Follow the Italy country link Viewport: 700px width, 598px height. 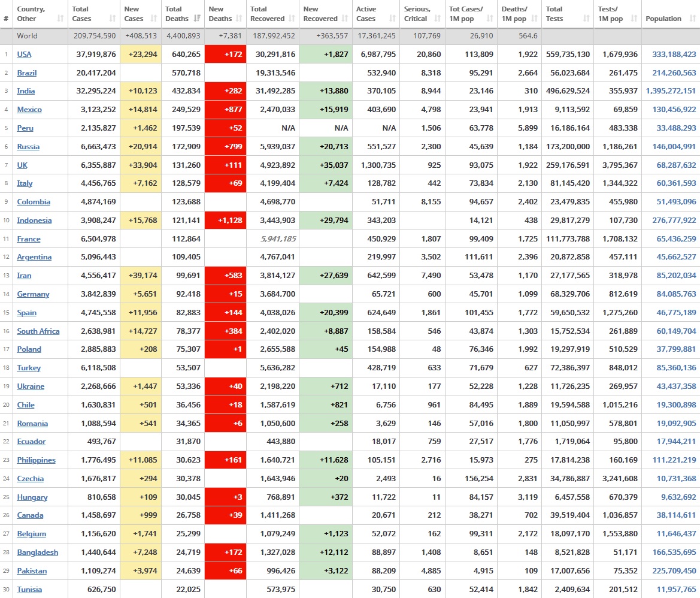[25, 183]
